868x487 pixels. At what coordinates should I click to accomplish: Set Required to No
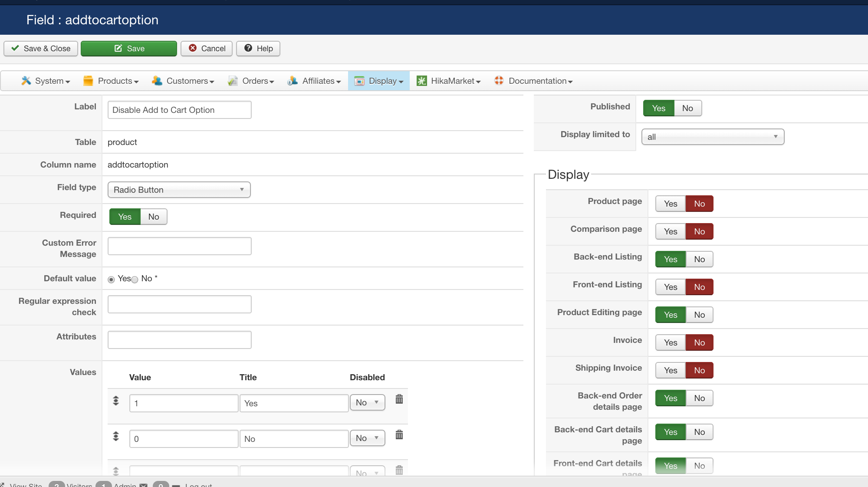pos(154,217)
